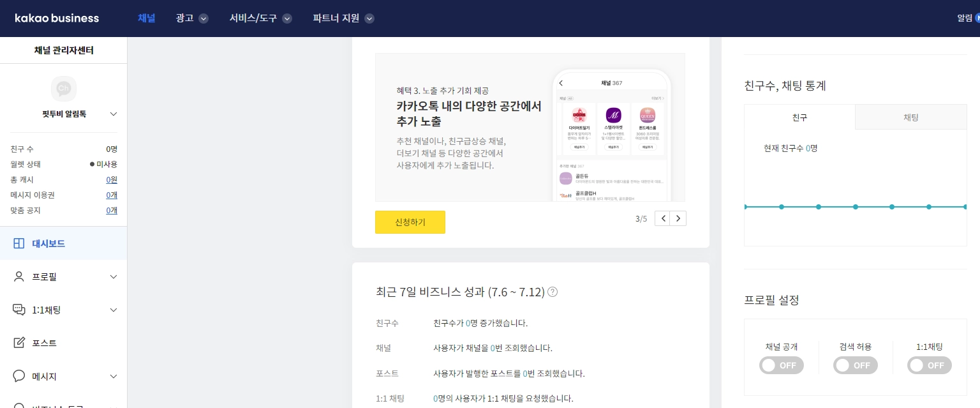The image size is (980, 408).
Task: Switch to the 친구 statistics tab
Action: (x=799, y=117)
